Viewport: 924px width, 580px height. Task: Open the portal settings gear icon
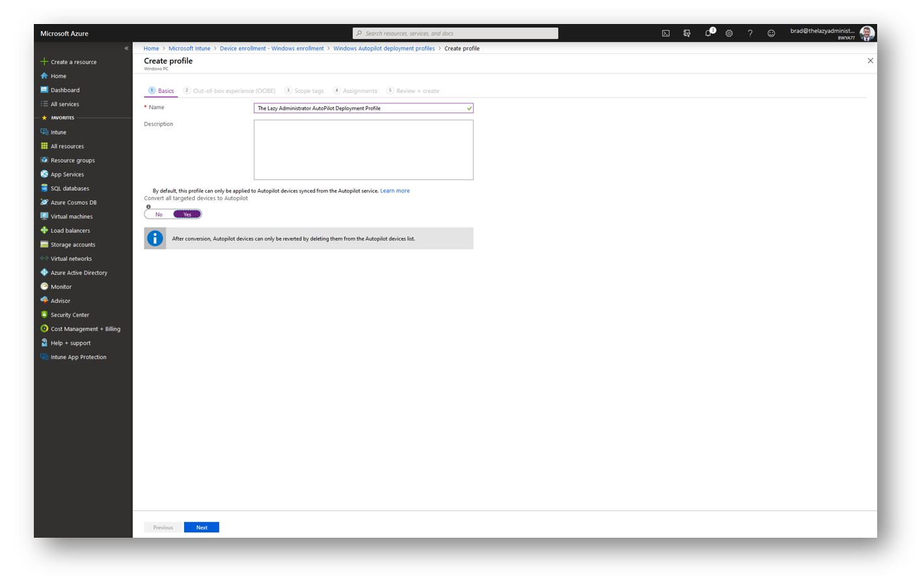[x=729, y=33]
